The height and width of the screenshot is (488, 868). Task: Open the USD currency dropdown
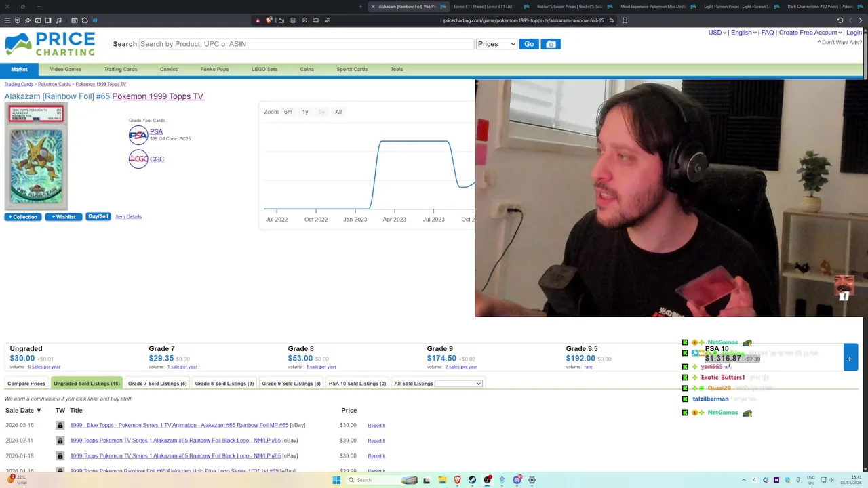click(717, 33)
